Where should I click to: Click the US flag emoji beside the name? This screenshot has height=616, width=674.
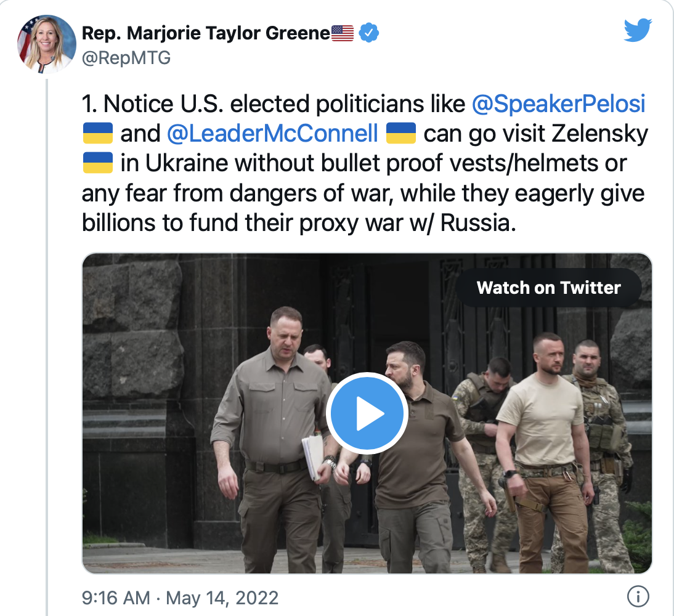(343, 33)
